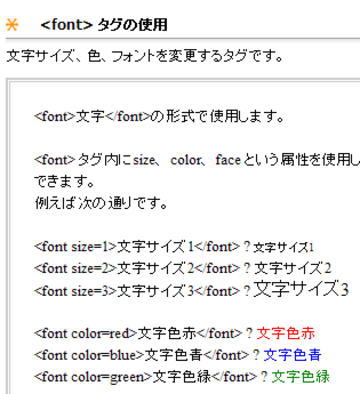Click the text '例えば次の通りです。'

pos(101,203)
